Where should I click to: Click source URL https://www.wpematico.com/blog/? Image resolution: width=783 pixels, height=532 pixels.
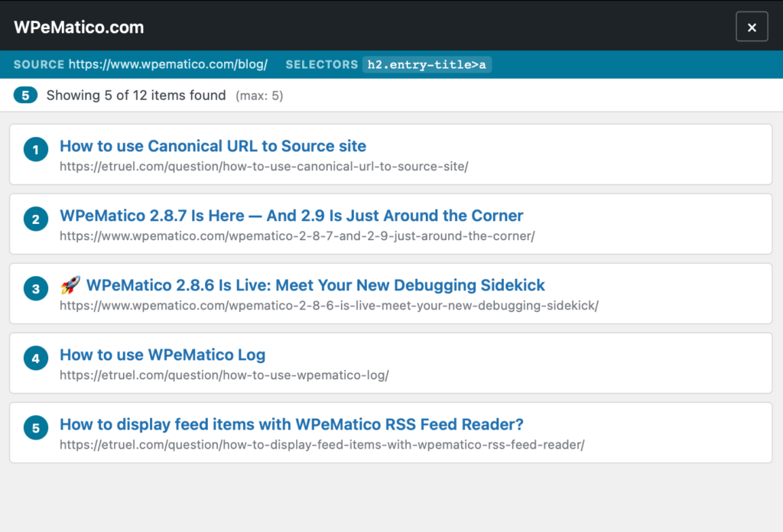pyautogui.click(x=167, y=64)
